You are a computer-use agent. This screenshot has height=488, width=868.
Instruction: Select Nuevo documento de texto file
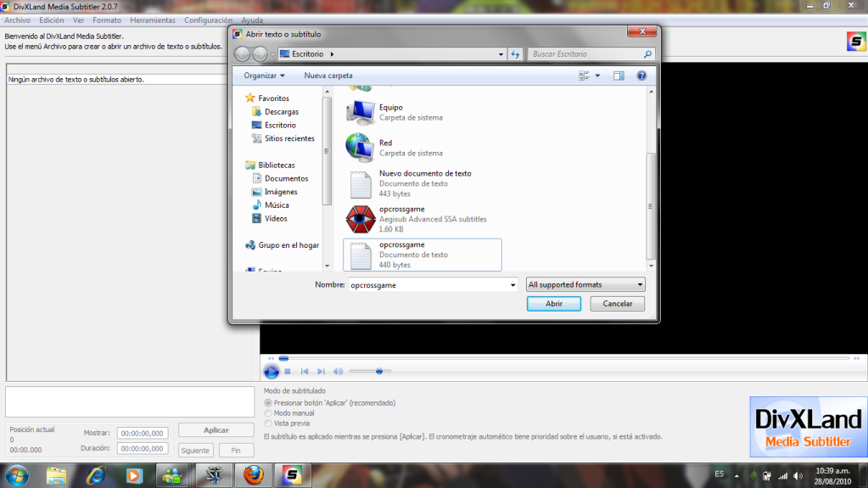[423, 183]
